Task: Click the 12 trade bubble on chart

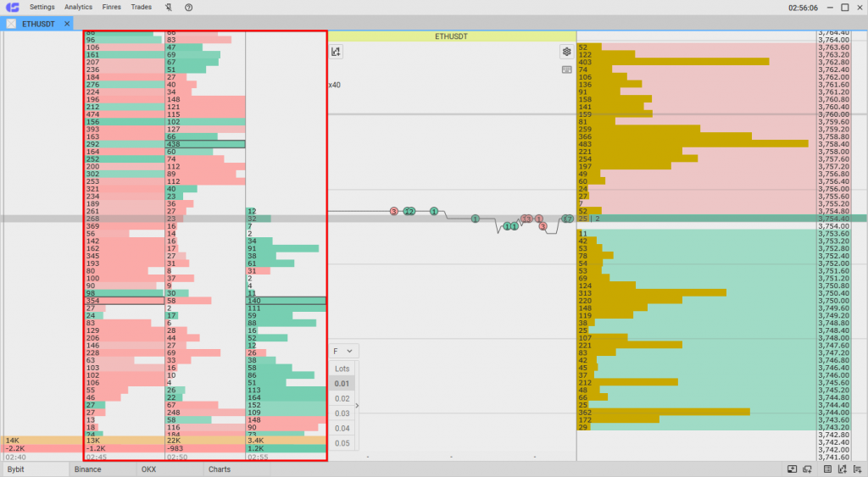Action: click(409, 211)
